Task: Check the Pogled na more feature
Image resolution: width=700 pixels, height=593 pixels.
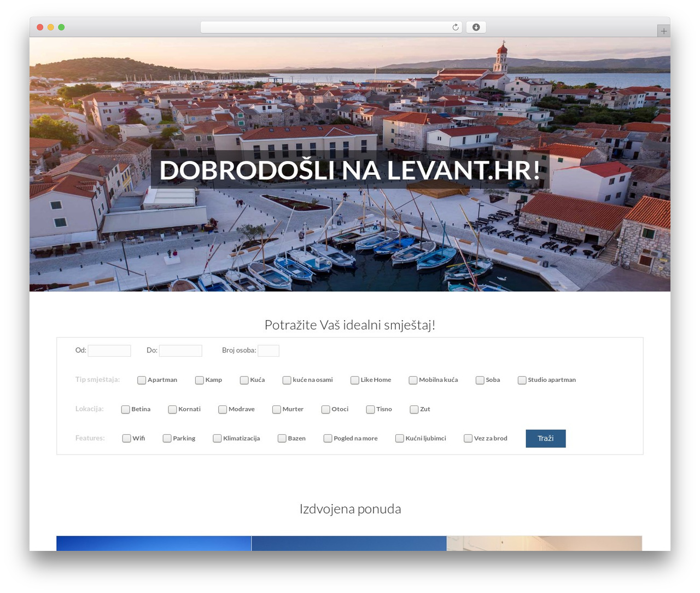Action: tap(328, 439)
